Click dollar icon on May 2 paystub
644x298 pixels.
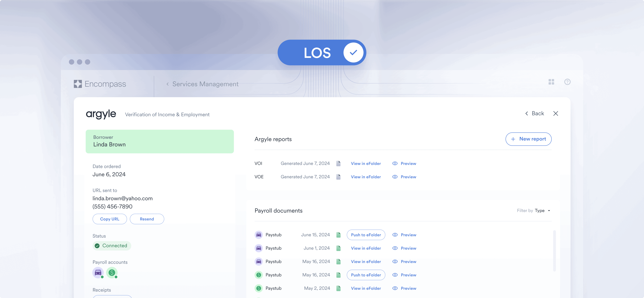tap(258, 288)
